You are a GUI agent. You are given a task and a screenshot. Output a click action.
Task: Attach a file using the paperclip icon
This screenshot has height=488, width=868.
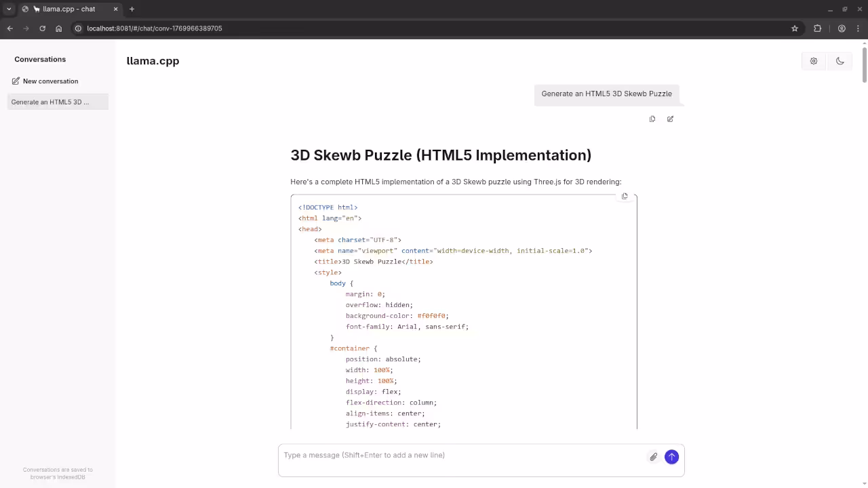(652, 456)
